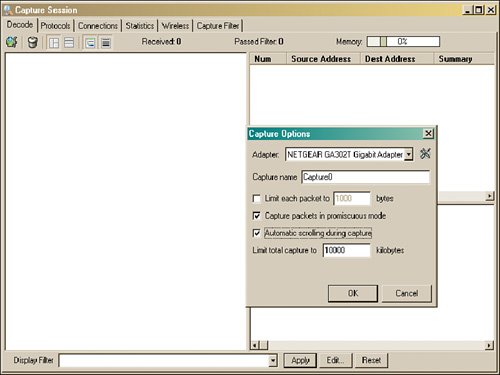
Task: Open adapter settings tools icon in Capture Options
Action: pos(425,154)
